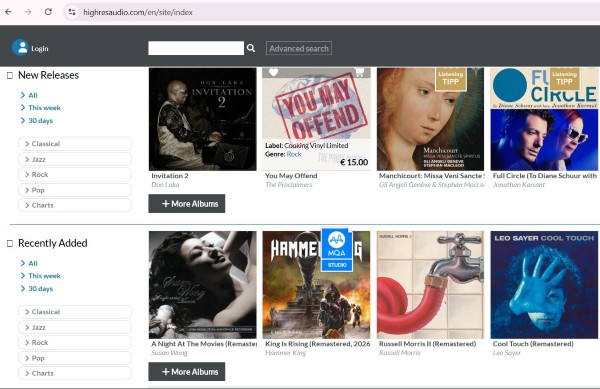Screen dimensions: 600x389
Task: Click artist name Don Laka
Action: tap(165, 185)
